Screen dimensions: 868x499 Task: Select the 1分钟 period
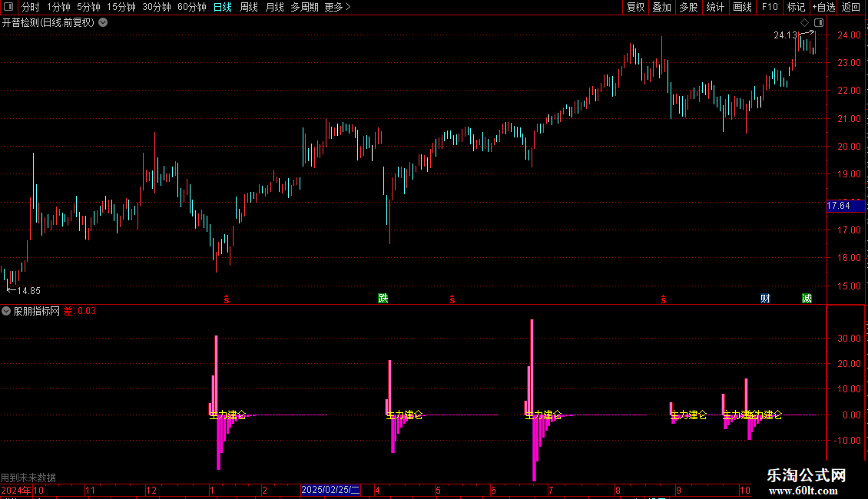[58, 7]
